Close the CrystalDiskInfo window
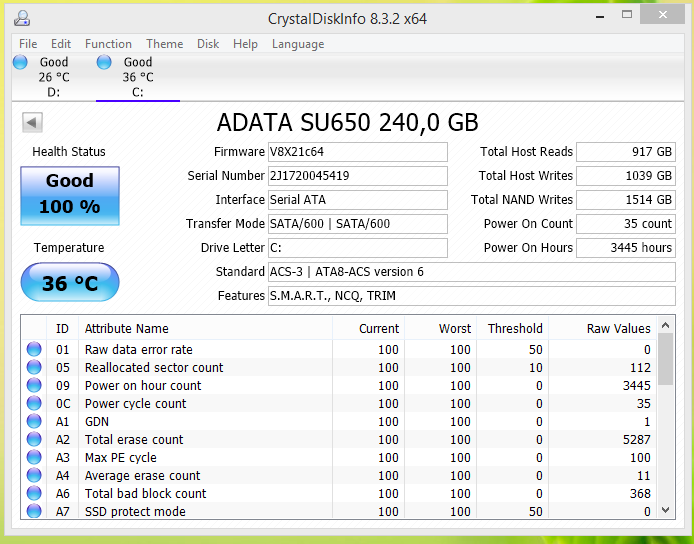This screenshot has height=544, width=694. click(x=663, y=15)
